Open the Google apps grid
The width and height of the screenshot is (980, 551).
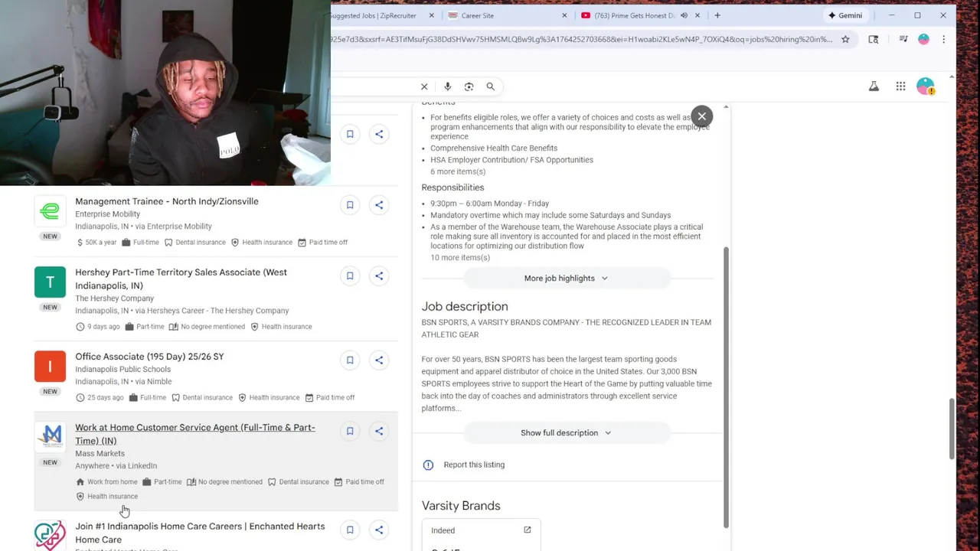[900, 86]
